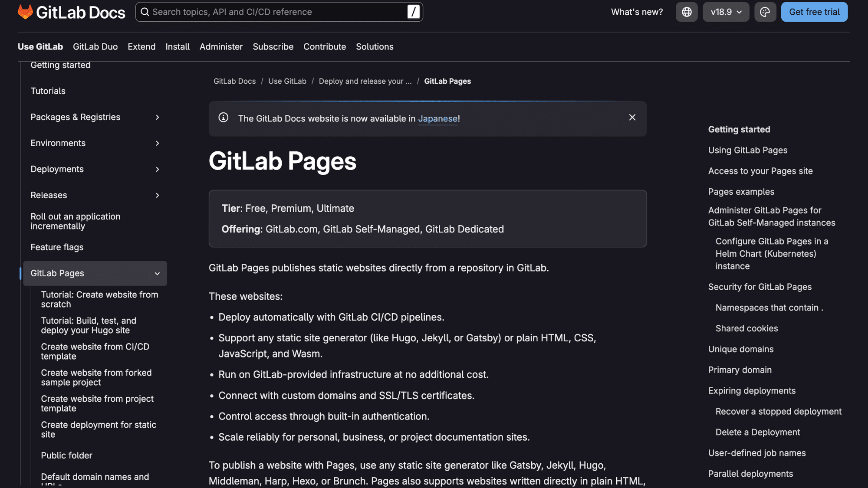Switch to the Administer menu

pyautogui.click(x=221, y=46)
